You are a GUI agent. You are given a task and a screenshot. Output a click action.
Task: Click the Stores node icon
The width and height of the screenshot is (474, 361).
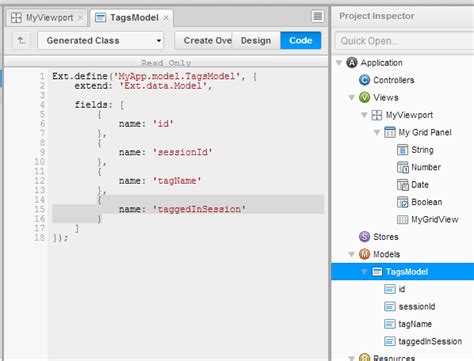click(x=364, y=237)
